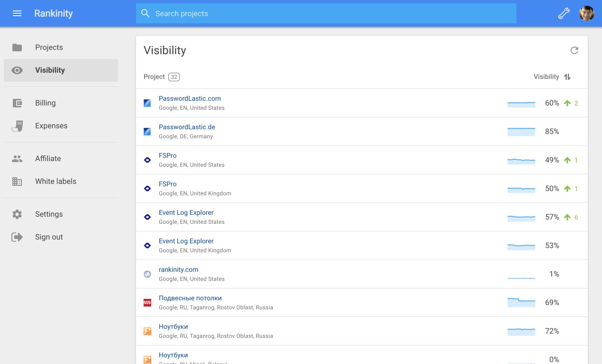Open White labels in the sidebar
This screenshot has height=364, width=602.
(x=61, y=182)
